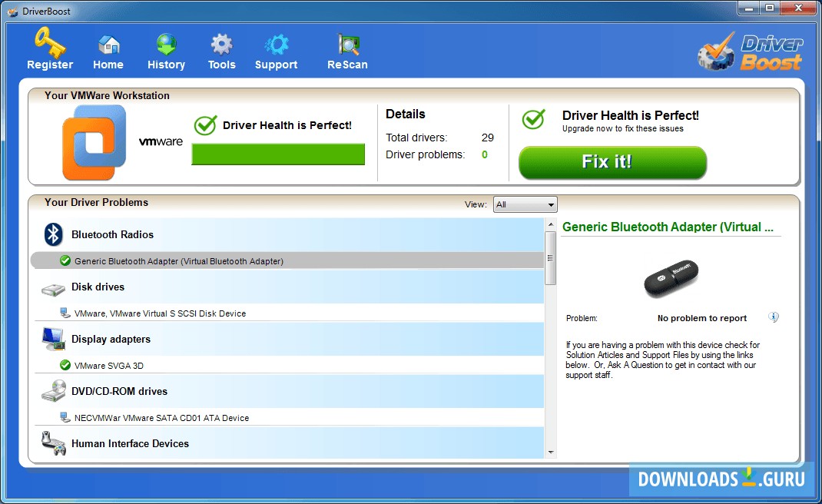The image size is (822, 504).
Task: Click the Home toolbar label
Action: (108, 65)
